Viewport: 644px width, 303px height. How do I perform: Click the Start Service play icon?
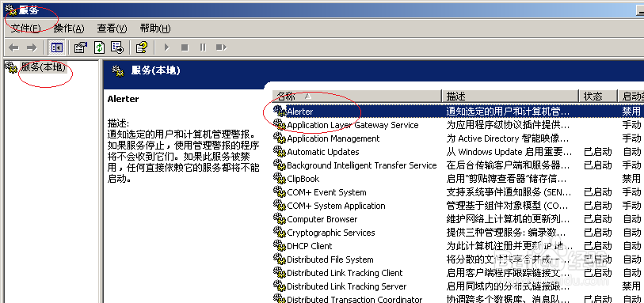point(166,47)
